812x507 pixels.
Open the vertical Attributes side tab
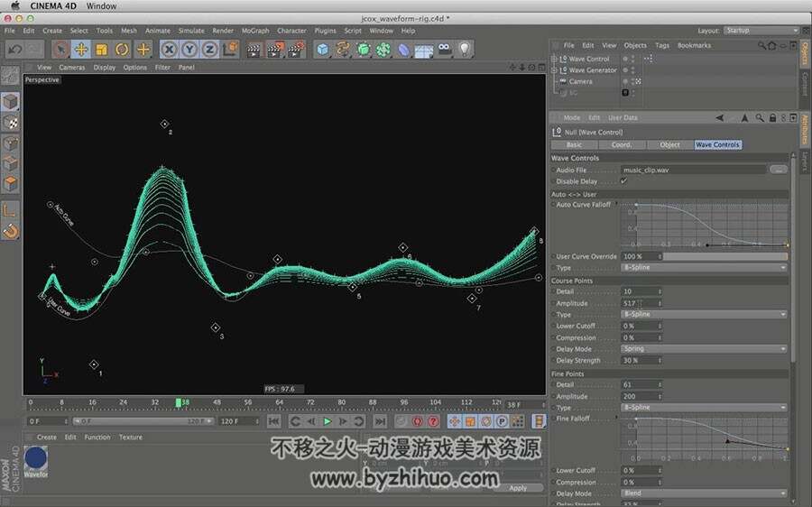(806, 130)
